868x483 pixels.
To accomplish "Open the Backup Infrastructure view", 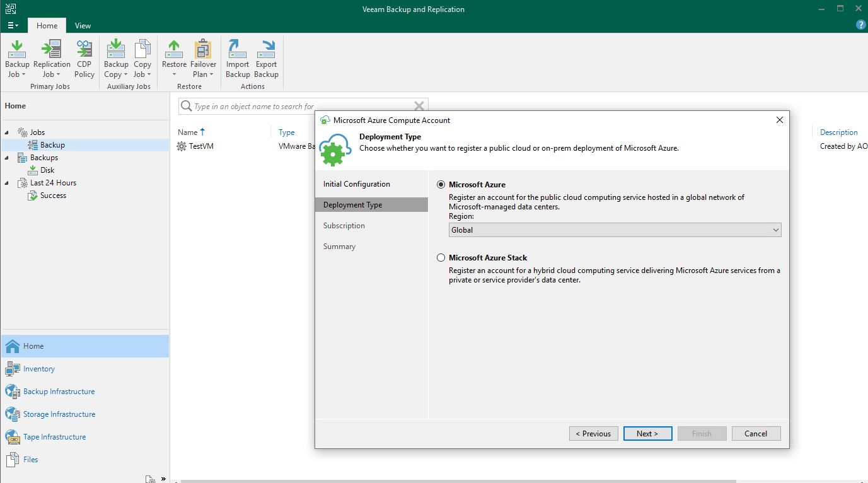I will [85, 392].
